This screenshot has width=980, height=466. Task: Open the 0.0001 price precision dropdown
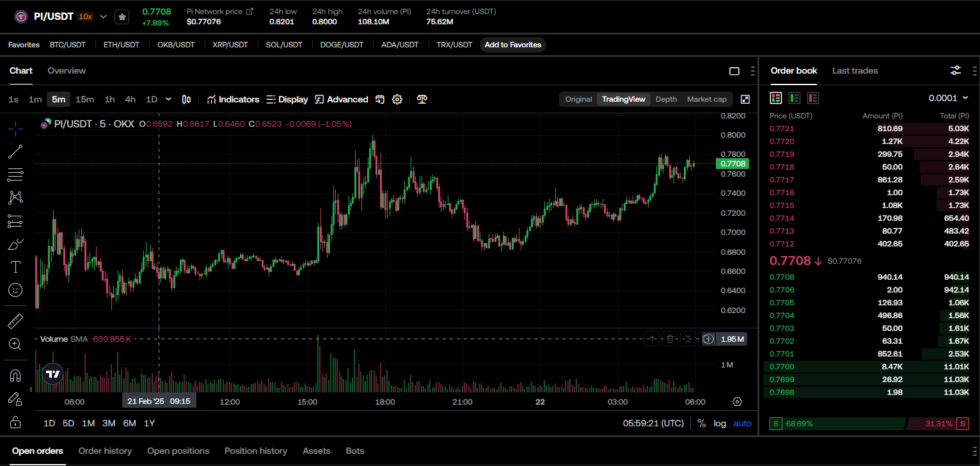pyautogui.click(x=948, y=98)
